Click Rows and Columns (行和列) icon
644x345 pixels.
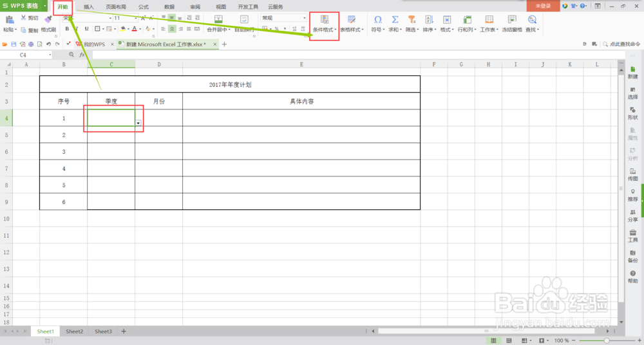click(467, 19)
